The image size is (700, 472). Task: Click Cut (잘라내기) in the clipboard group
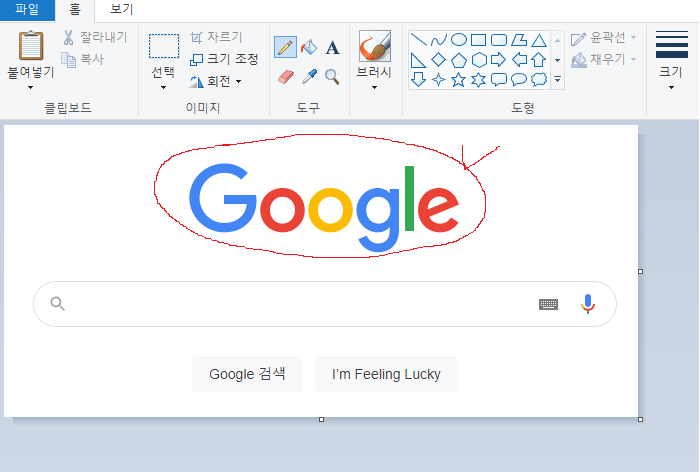pyautogui.click(x=95, y=38)
